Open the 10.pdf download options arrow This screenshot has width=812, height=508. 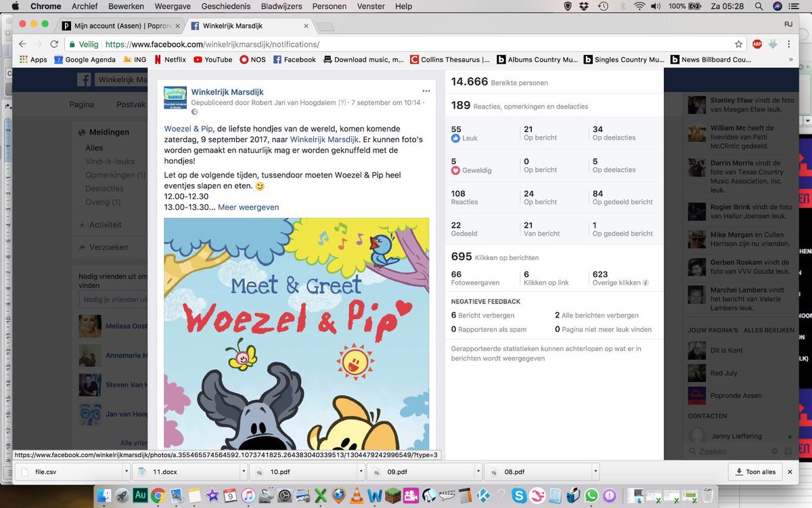coord(361,471)
